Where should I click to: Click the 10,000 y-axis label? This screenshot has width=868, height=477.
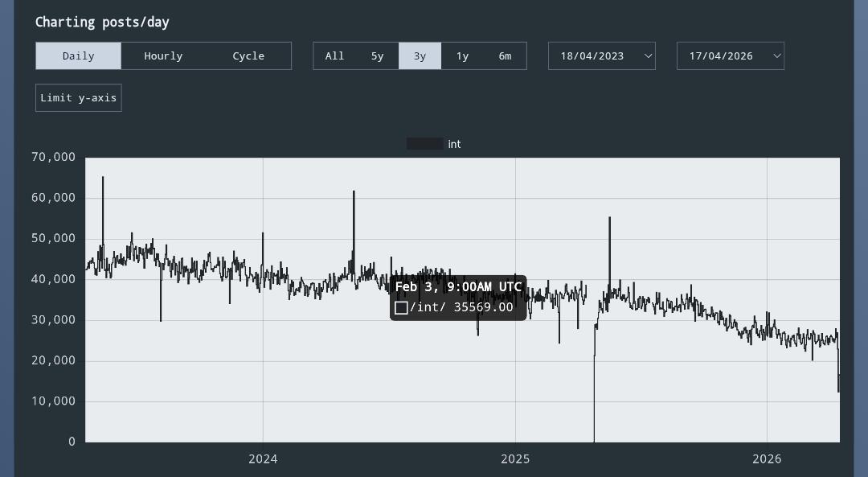(x=53, y=401)
